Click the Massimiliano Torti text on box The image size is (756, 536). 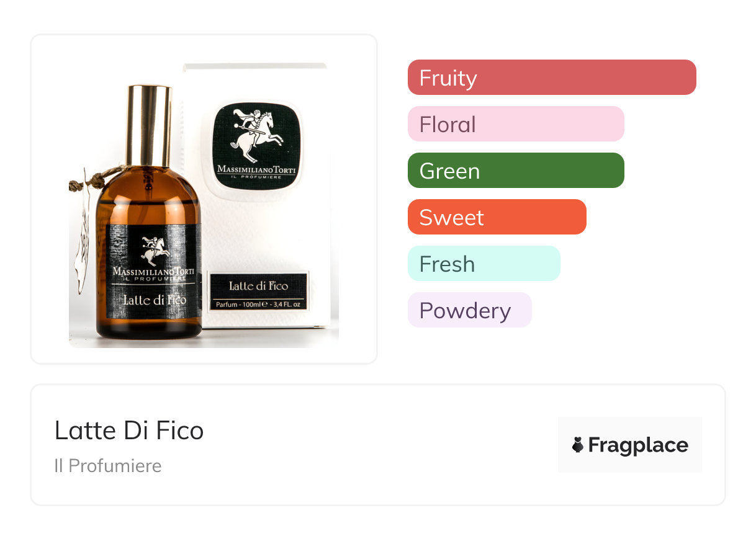click(x=256, y=169)
